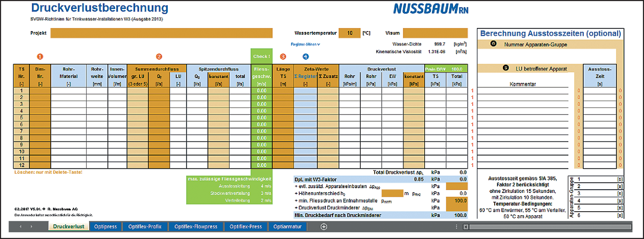Click 'Berechnung Ausstosszeiten (optional)' heading
644x239 pixels.
[550, 33]
